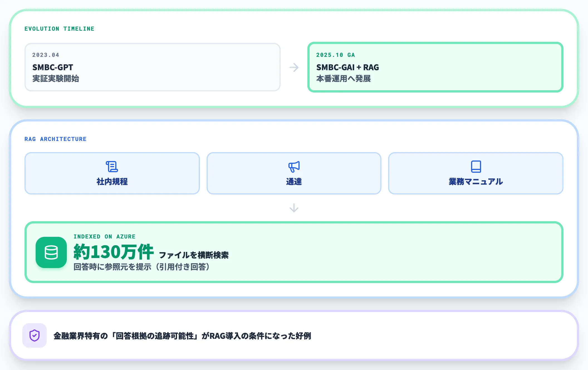Click the 実証実験開始 subtitle text
This screenshot has width=588, height=370.
[56, 79]
